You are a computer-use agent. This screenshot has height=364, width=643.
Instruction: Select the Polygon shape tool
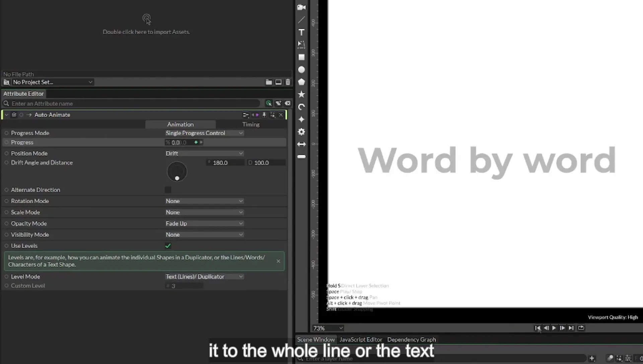(x=301, y=82)
